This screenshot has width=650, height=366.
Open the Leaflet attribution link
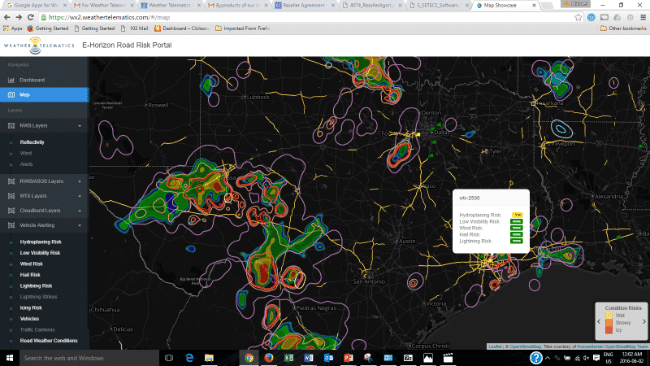pyautogui.click(x=495, y=347)
